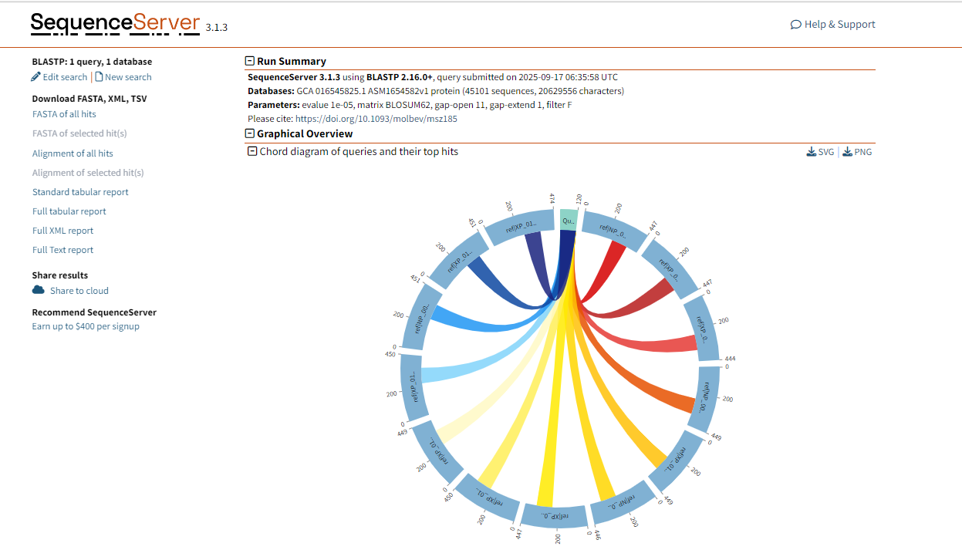Viewport: 962px width, 560px height.
Task: Collapse the Run Summary section
Action: (249, 61)
